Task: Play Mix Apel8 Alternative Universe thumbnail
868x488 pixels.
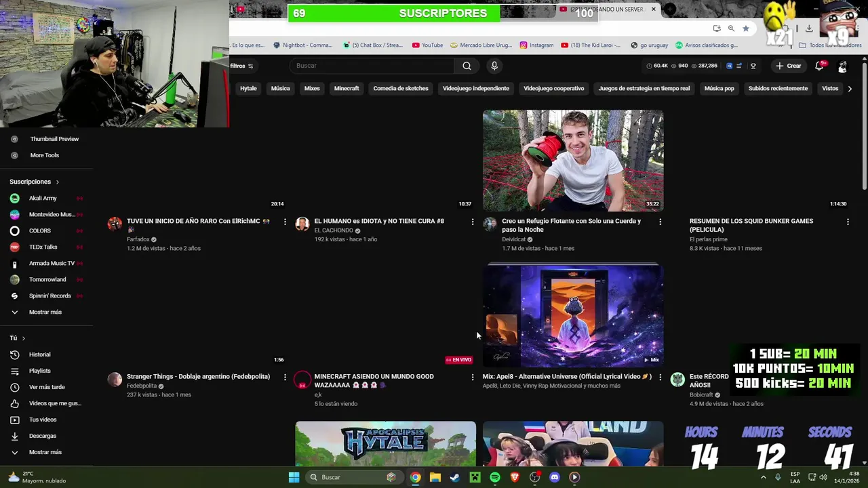Action: pyautogui.click(x=573, y=316)
